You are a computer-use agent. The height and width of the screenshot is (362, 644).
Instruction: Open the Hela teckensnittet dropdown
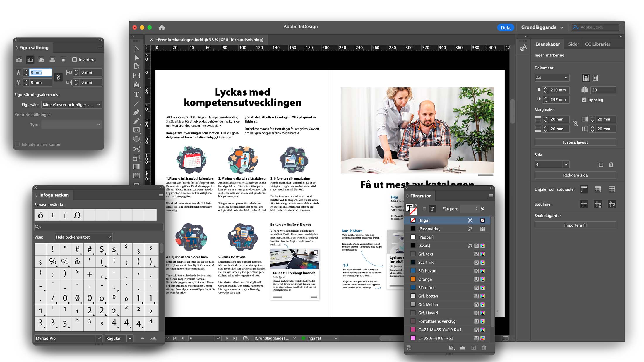click(83, 237)
